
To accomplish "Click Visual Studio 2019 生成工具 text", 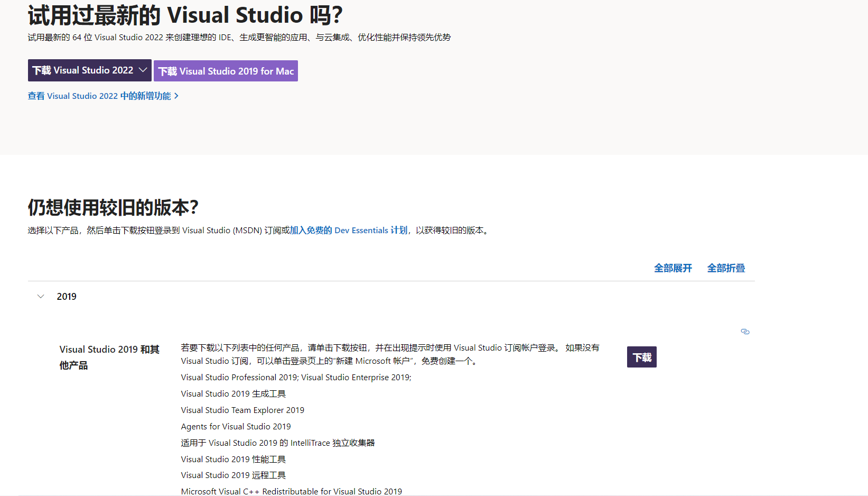I will click(233, 394).
